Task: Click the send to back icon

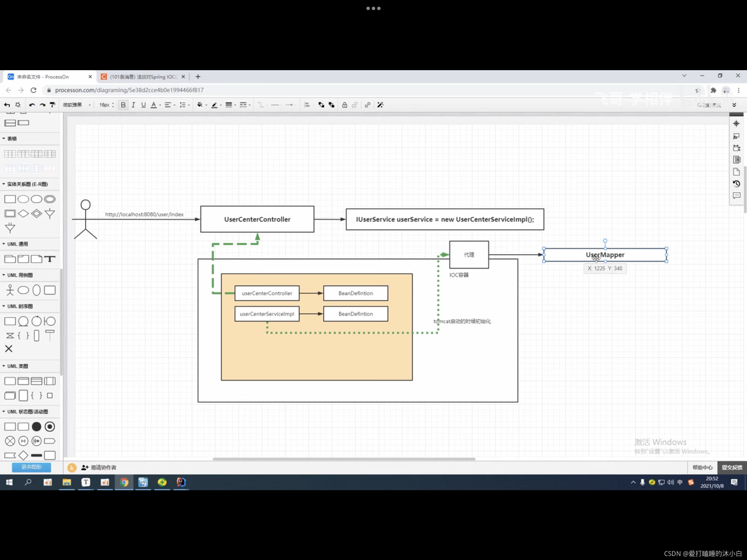Action: pos(332,105)
